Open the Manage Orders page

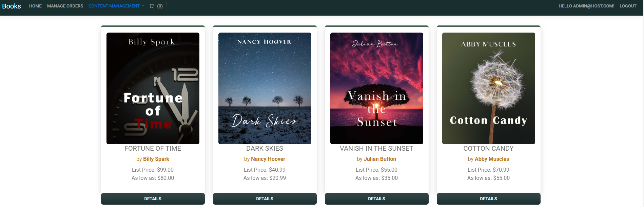tap(65, 6)
